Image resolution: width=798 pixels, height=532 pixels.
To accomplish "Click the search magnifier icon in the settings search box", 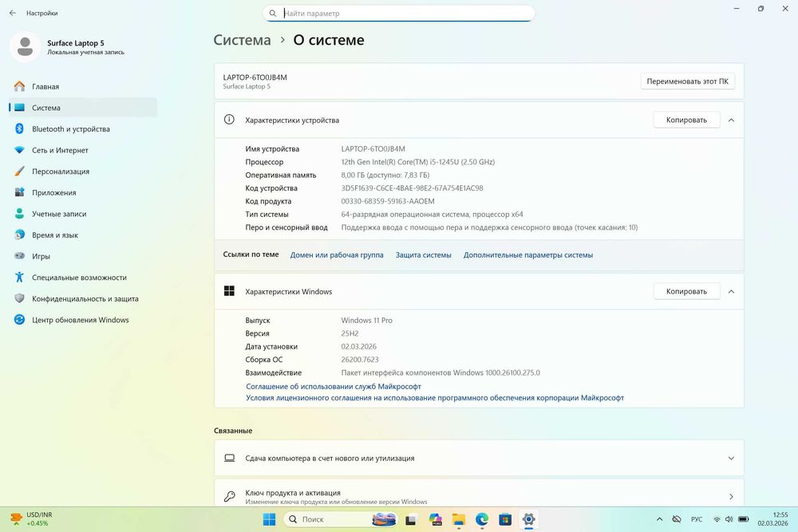I will coord(273,14).
